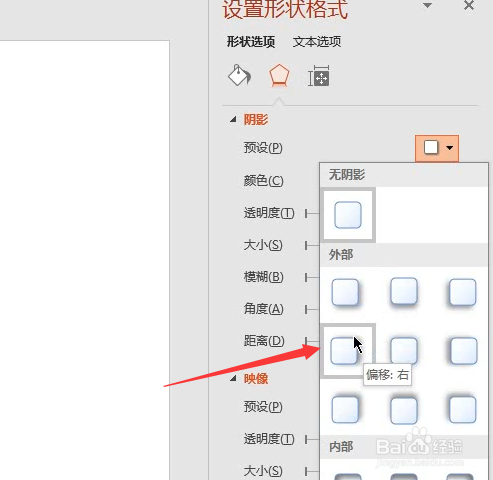This screenshot has width=493, height=480.
Task: Pick the first outer shadow preset in top row
Action: click(x=345, y=292)
